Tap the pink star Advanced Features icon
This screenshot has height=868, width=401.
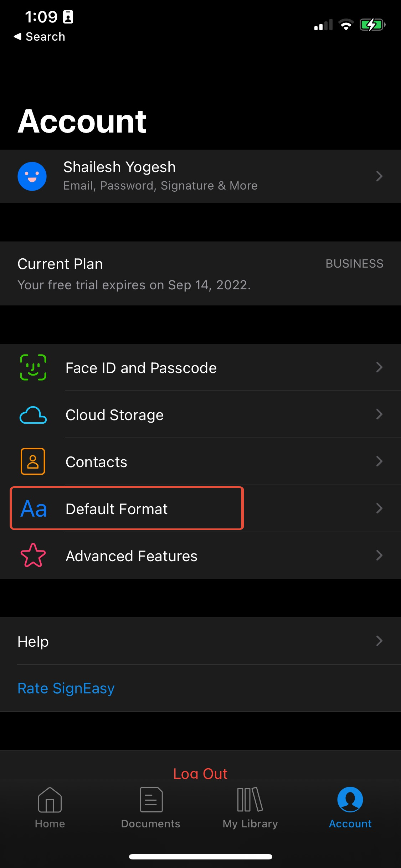(x=33, y=555)
